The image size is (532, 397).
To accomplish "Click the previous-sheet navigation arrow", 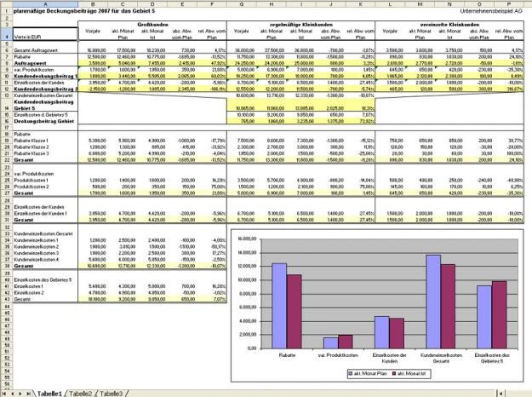I will 13,394.
